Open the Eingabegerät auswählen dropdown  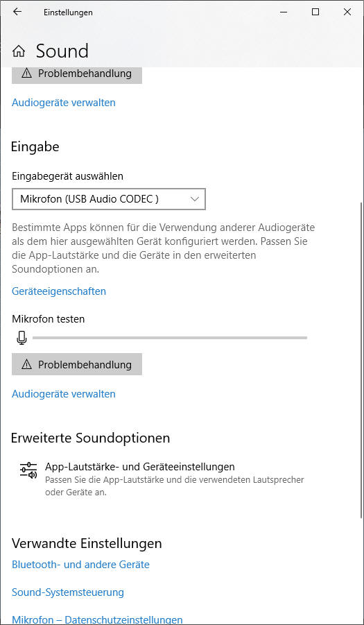[x=109, y=199]
